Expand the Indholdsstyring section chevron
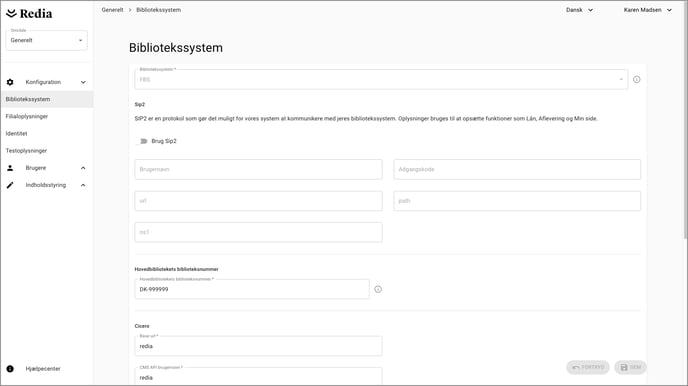The image size is (688, 386). (x=83, y=185)
